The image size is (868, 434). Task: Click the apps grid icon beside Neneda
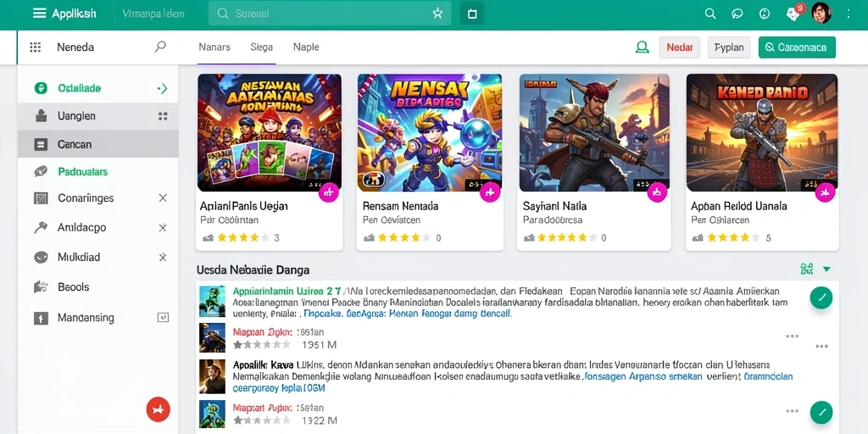pos(36,47)
